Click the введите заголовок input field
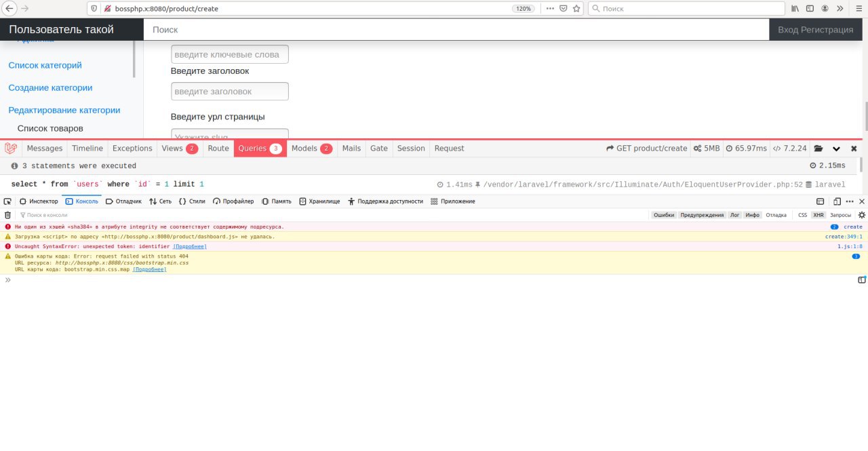The height and width of the screenshot is (451, 868). pos(230,92)
